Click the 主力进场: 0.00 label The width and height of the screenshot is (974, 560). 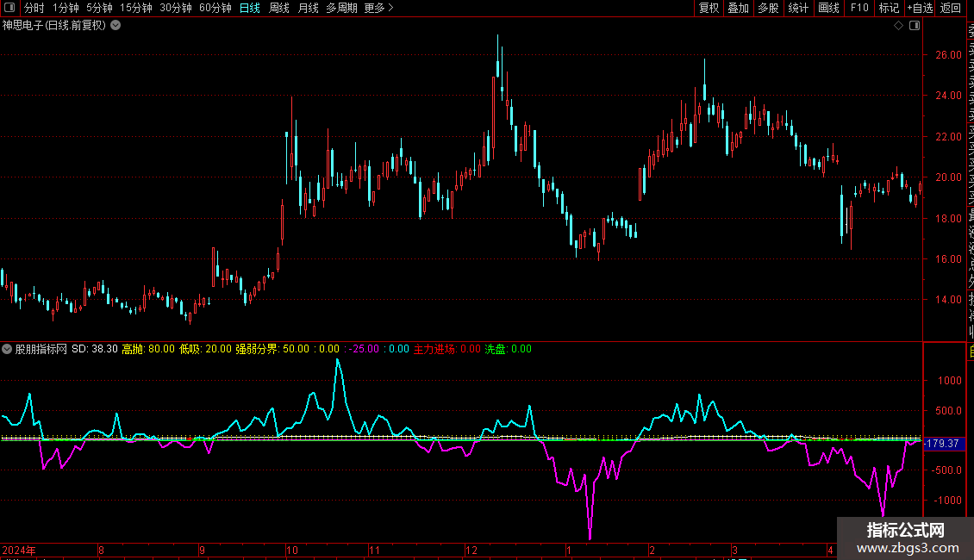tap(447, 349)
